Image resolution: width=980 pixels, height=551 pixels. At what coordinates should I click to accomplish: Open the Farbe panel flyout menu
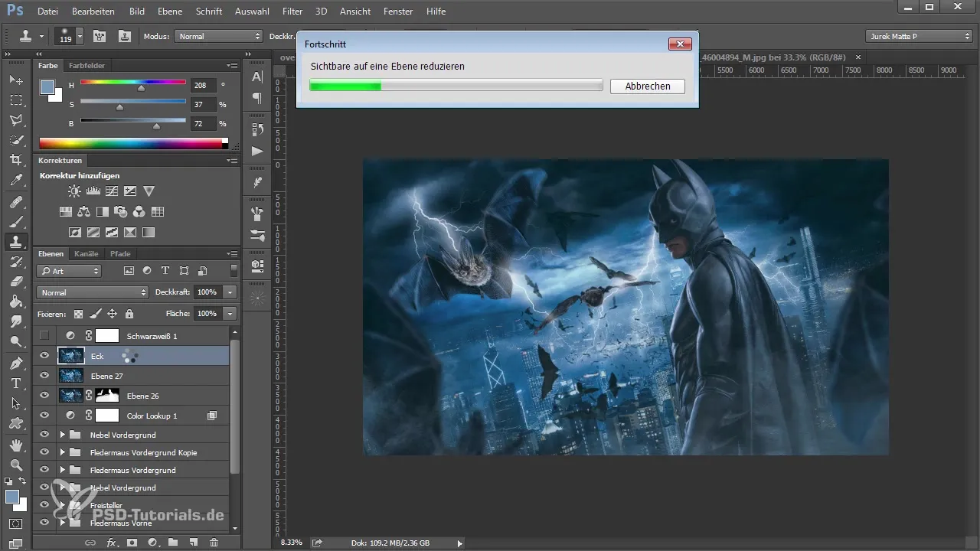point(232,66)
